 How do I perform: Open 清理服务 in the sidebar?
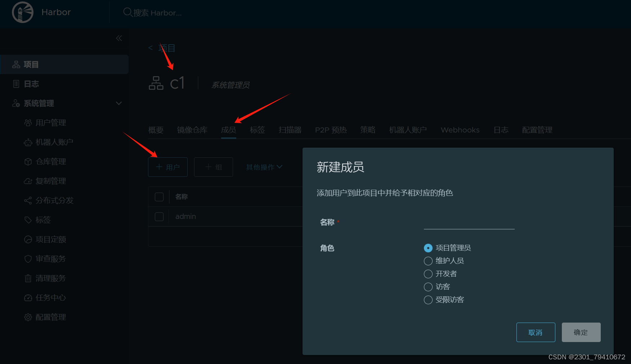[51, 278]
